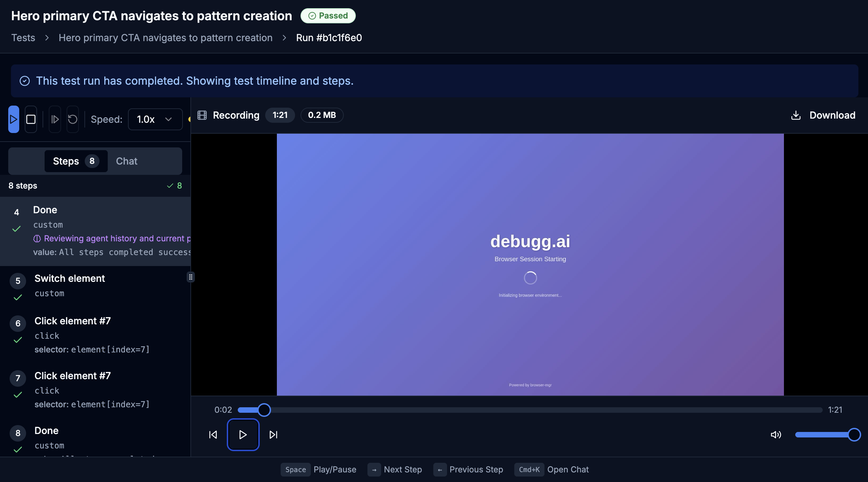Click the restart circular arrow icon

point(72,119)
